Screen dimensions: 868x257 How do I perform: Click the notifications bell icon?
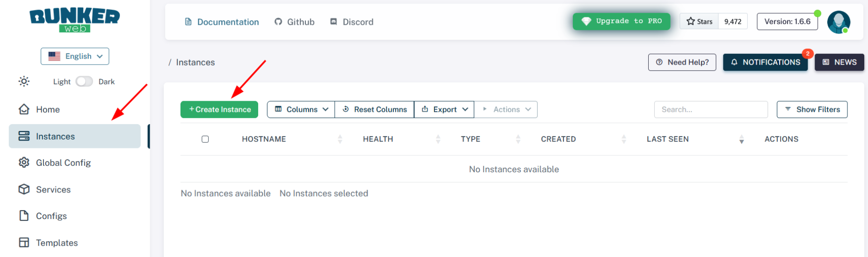(734, 62)
